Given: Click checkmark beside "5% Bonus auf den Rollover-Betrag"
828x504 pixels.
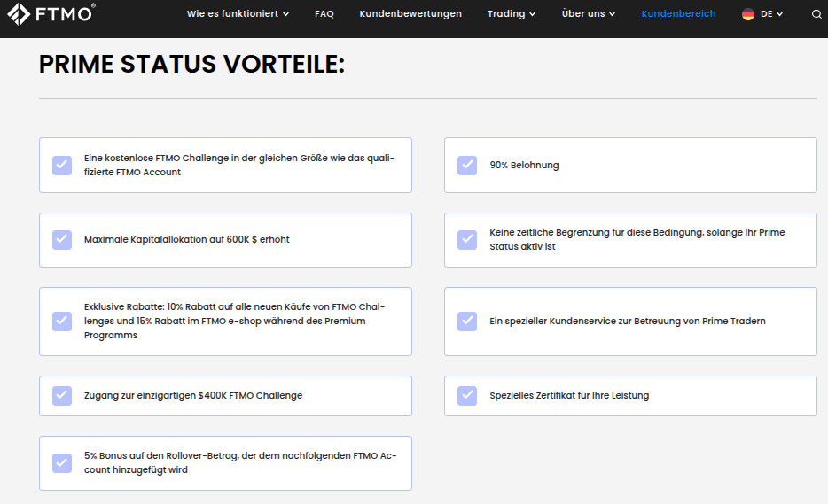Looking at the screenshot, I should (x=62, y=463).
